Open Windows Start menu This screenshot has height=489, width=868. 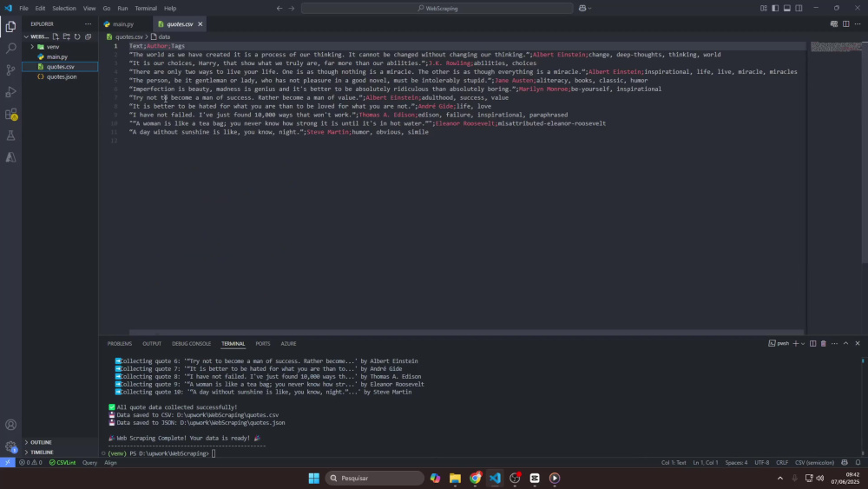314,478
